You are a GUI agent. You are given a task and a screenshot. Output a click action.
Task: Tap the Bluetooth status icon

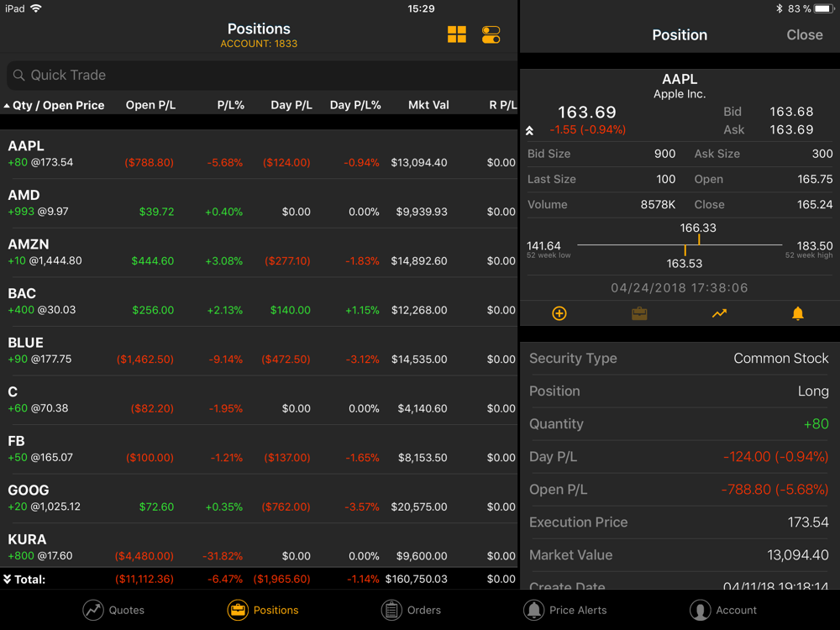tap(779, 8)
